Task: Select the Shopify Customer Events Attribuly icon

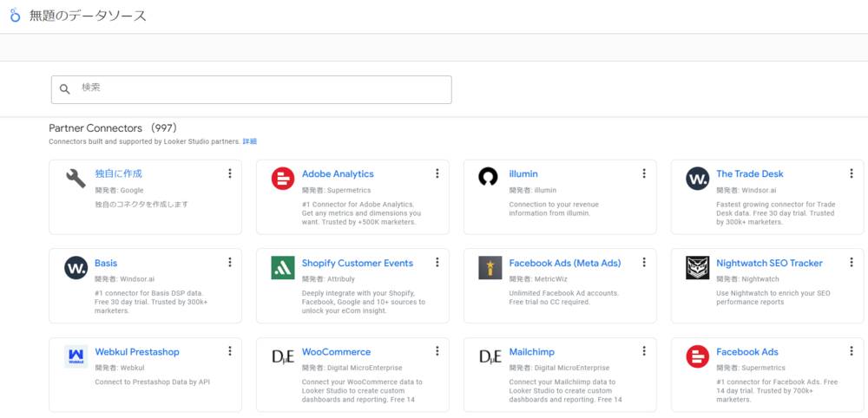Action: [x=283, y=268]
